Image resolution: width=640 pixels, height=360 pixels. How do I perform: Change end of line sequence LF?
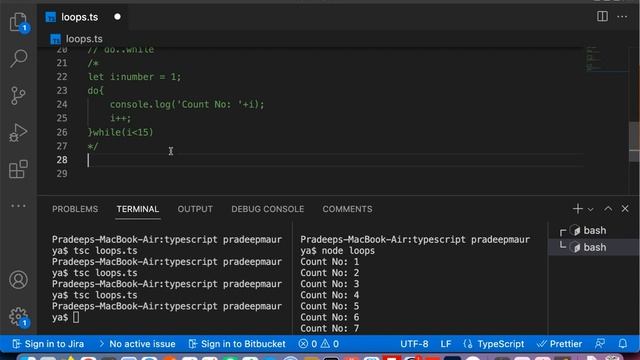point(446,344)
